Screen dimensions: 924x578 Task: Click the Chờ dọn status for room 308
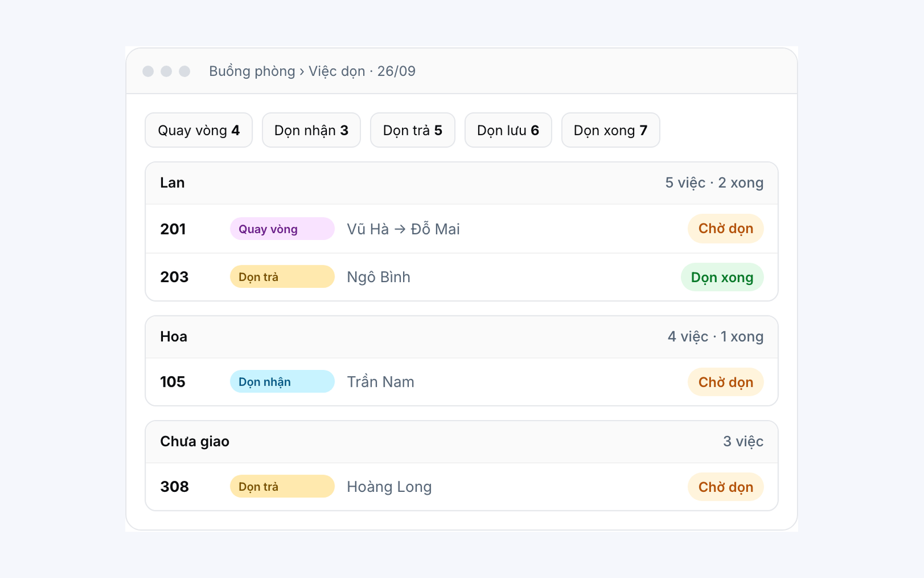[725, 487]
